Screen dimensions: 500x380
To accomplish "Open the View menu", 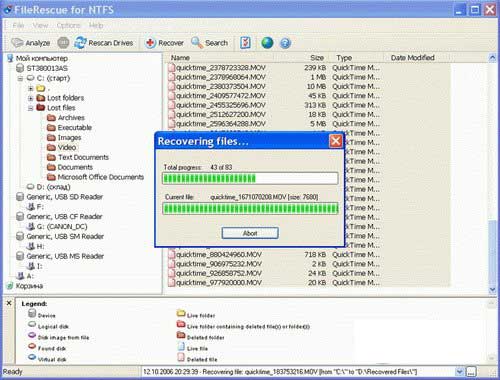I will point(40,25).
